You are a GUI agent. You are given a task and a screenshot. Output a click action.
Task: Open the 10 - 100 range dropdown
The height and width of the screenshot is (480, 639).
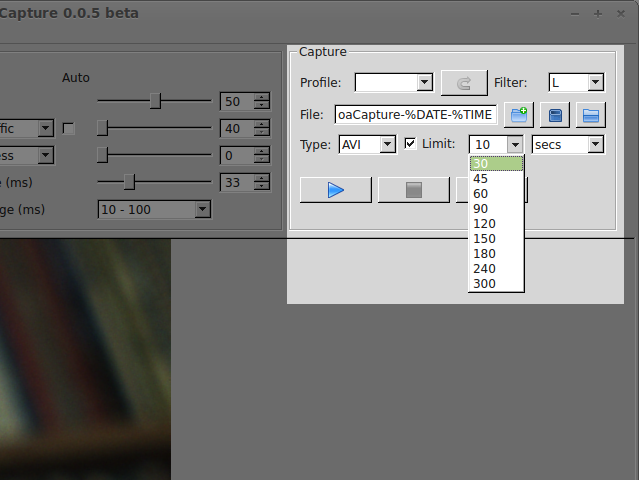(154, 209)
